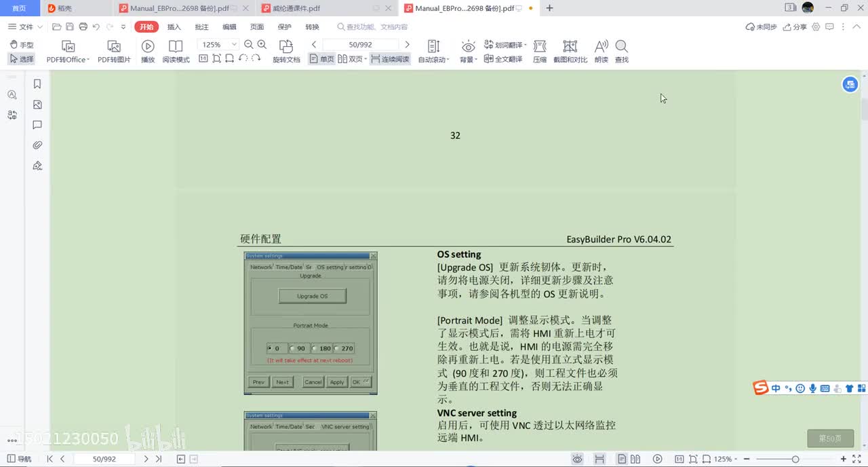Switch to the 编辑 ribbon tab
The height and width of the screenshot is (467, 868).
click(229, 26)
